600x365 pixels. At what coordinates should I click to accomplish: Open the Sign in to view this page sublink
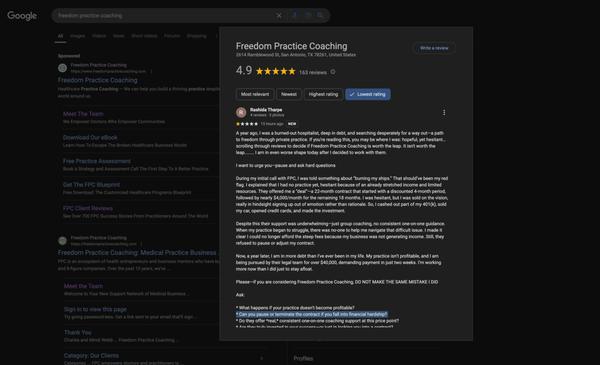[x=95, y=309]
